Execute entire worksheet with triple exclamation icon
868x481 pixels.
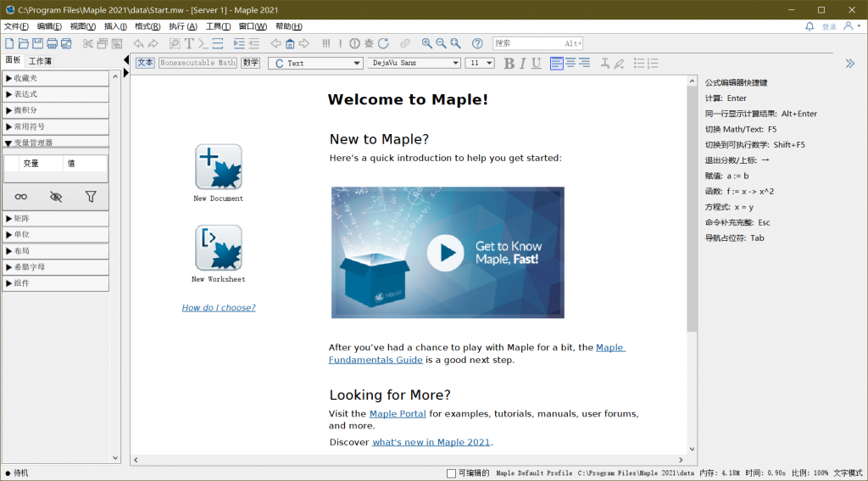(326, 43)
